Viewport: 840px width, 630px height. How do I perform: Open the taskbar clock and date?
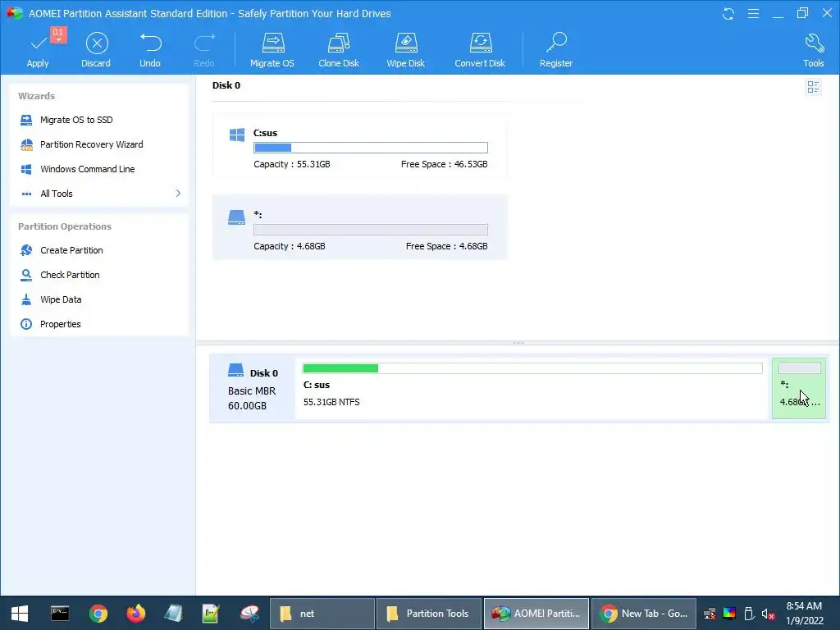coord(804,614)
